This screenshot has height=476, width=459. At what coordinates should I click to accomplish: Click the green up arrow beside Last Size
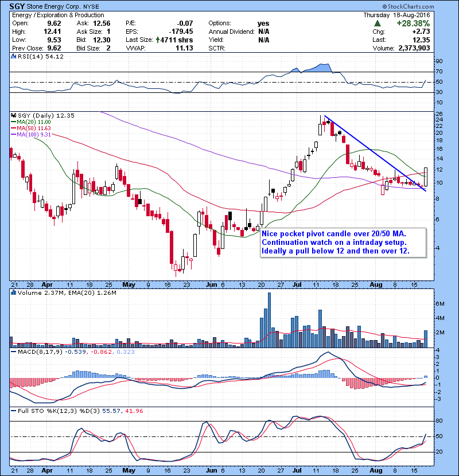[x=158, y=40]
